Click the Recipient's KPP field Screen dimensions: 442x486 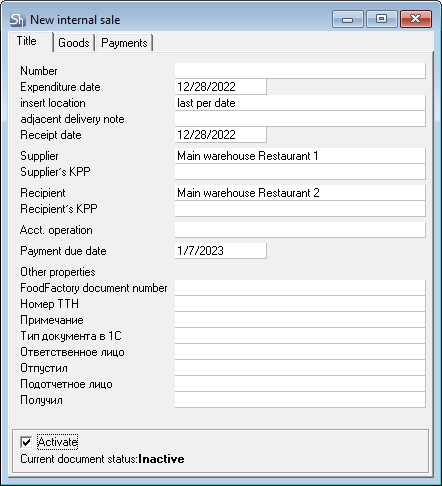click(300, 209)
